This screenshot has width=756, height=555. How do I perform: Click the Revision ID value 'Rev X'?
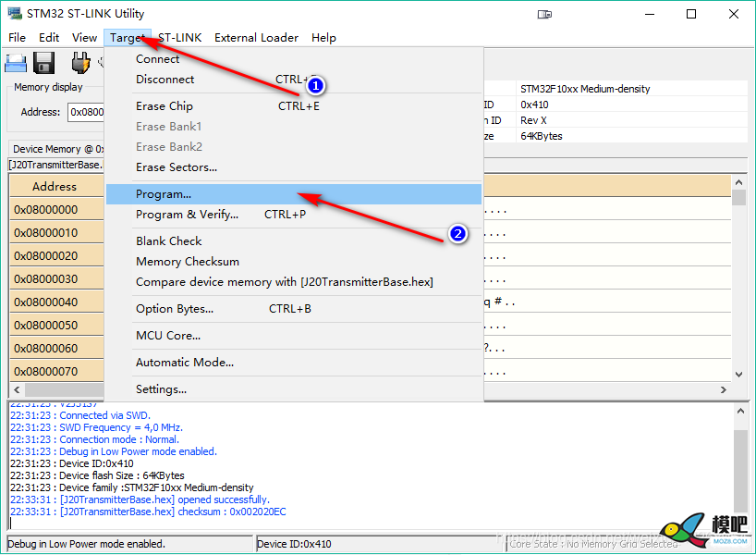(533, 120)
